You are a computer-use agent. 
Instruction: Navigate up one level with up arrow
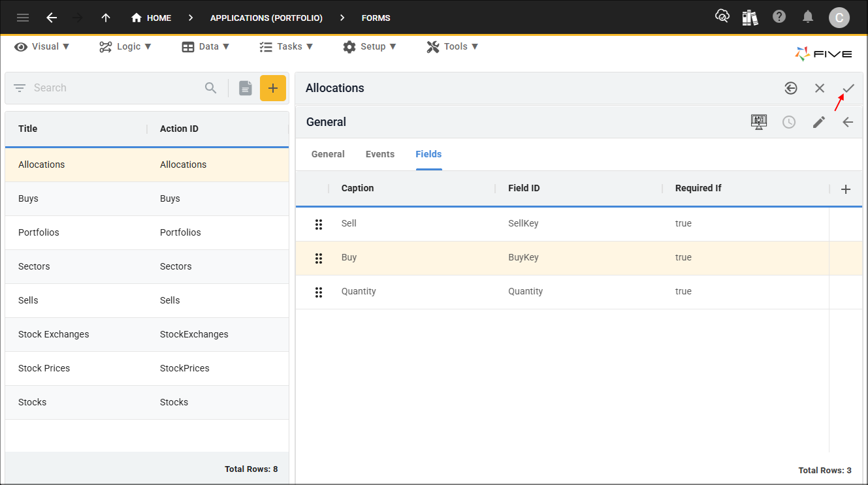pos(106,18)
